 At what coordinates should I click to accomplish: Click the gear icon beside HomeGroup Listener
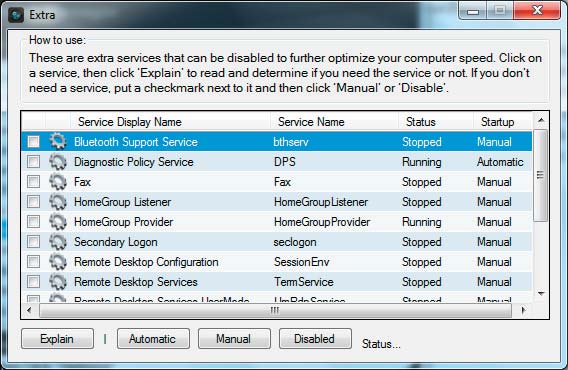click(x=58, y=201)
